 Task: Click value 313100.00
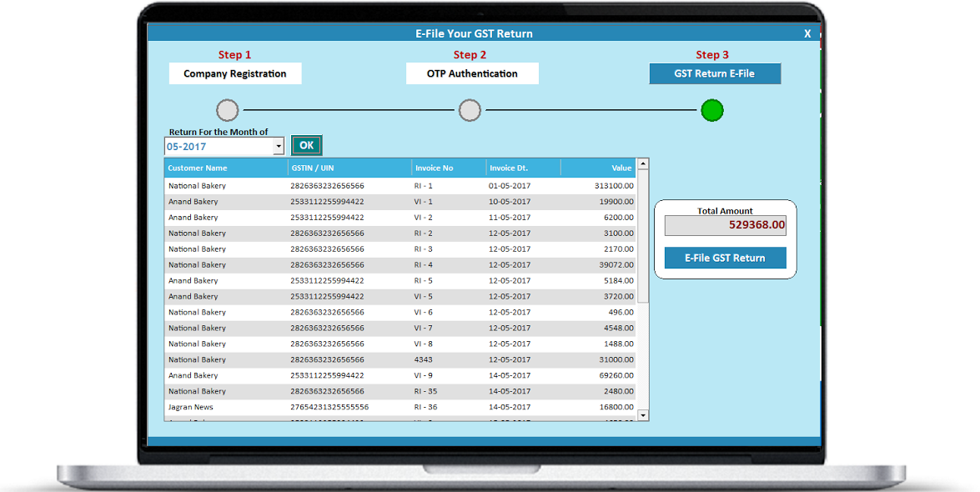pos(615,186)
